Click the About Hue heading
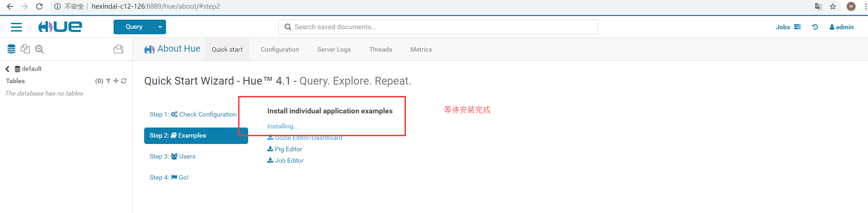The width and height of the screenshot is (868, 213). 172,49
